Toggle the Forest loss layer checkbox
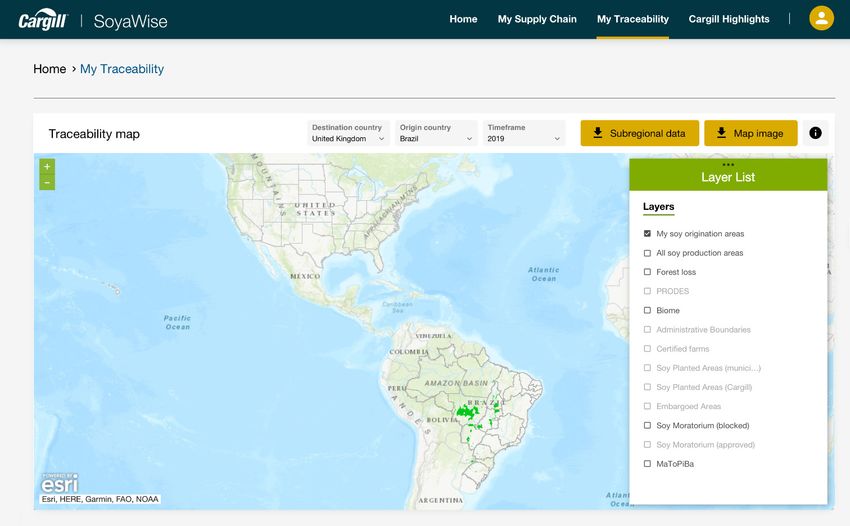850x526 pixels. click(x=647, y=272)
